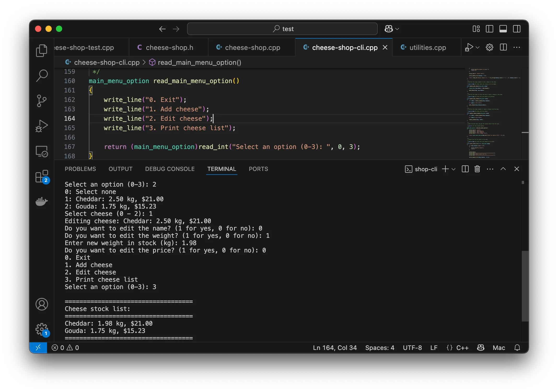
Task: Open the Explorer view in activity bar
Action: [42, 50]
